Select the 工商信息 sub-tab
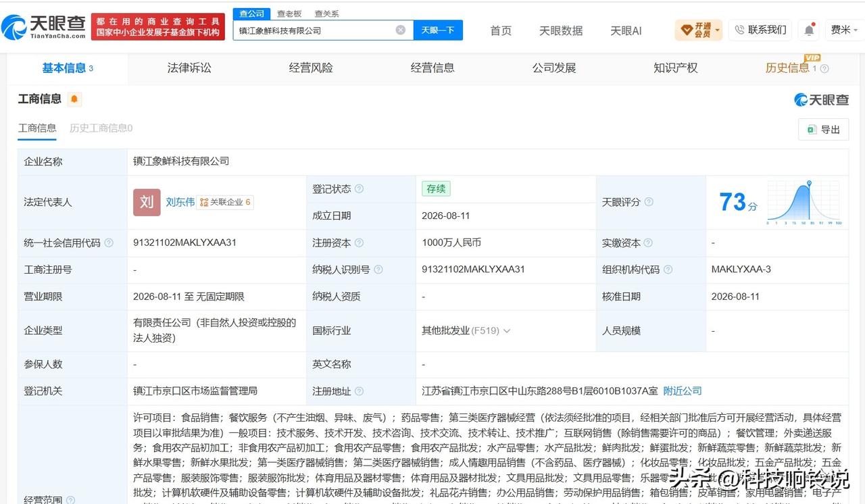Screen dimensions: 865x504 tap(37, 128)
